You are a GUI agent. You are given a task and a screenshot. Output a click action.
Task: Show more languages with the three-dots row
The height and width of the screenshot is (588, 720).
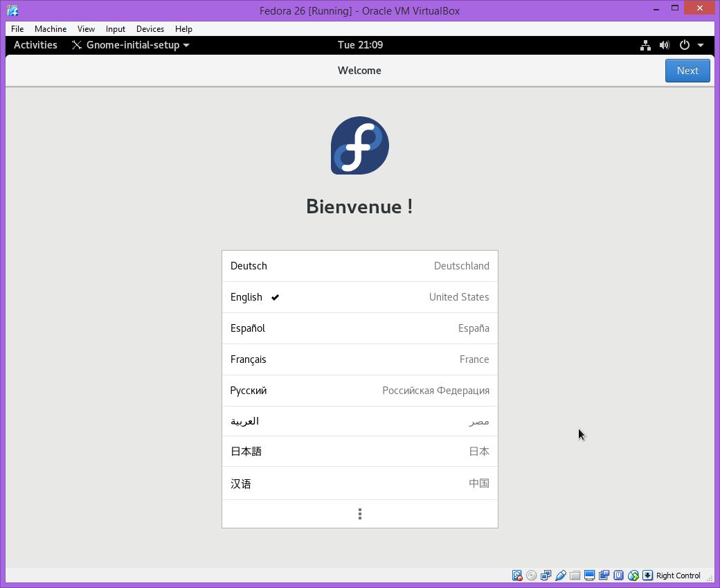(360, 514)
